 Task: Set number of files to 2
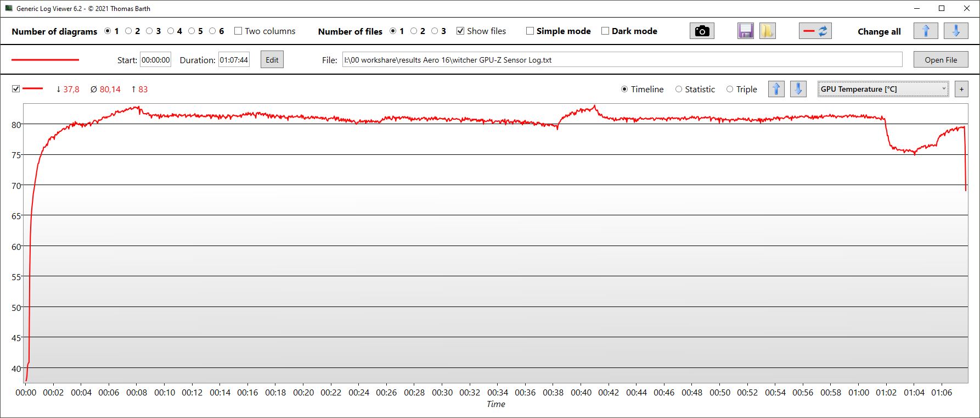tap(414, 31)
